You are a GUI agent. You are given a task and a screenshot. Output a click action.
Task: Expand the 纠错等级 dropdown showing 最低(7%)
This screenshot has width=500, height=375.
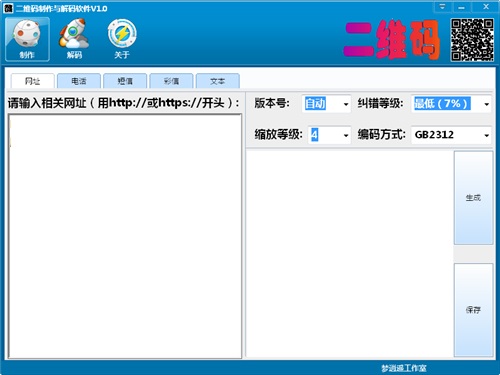pyautogui.click(x=451, y=104)
